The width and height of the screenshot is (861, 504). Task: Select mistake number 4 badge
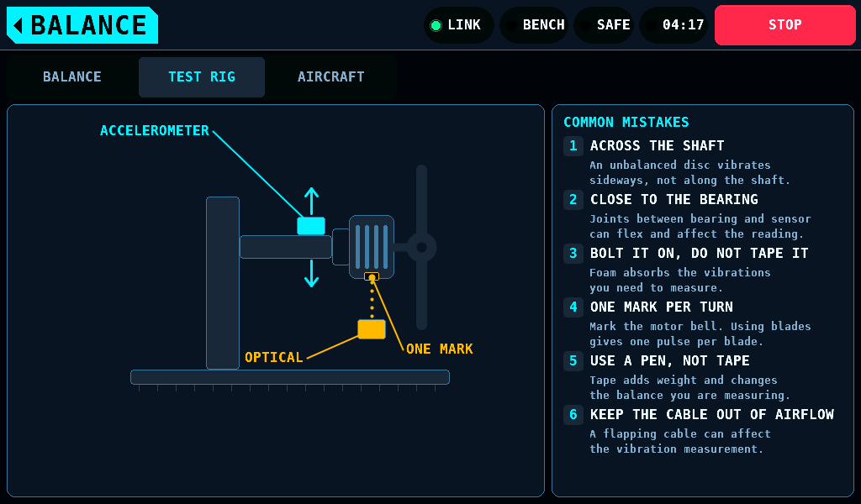point(573,307)
